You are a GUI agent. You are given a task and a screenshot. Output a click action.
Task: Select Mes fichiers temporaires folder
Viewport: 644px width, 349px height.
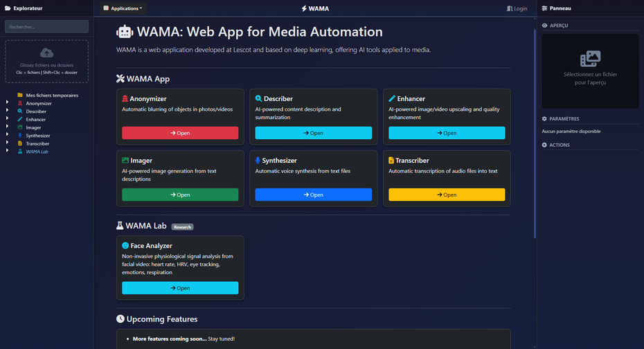click(51, 95)
